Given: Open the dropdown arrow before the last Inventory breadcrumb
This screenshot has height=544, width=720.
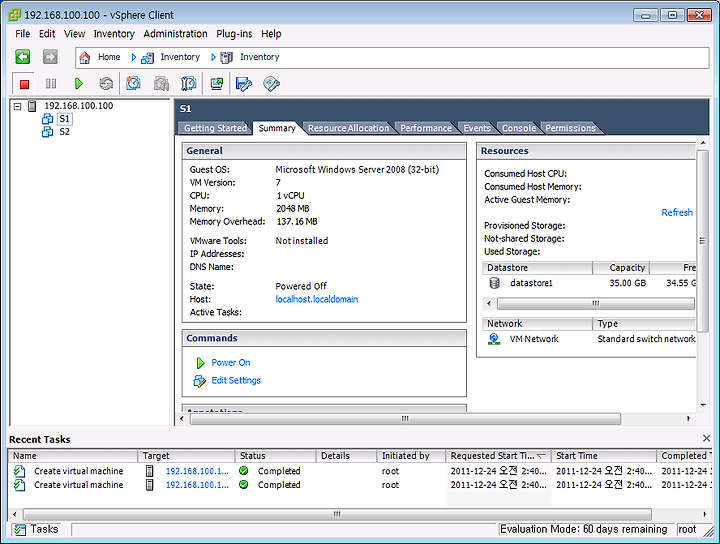Looking at the screenshot, I should point(213,57).
